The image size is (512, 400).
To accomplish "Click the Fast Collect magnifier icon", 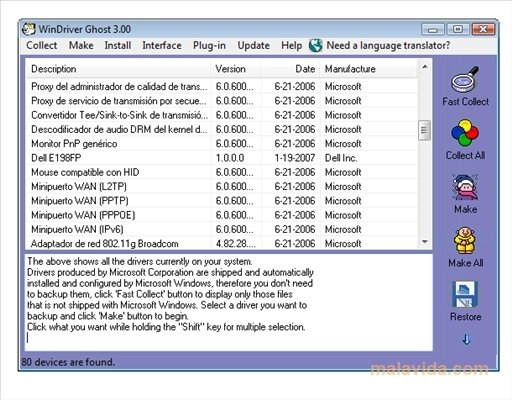I will [465, 80].
